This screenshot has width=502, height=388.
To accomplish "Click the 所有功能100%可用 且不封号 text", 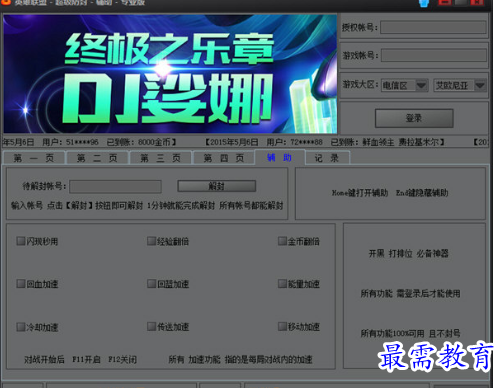I will 410,333.
